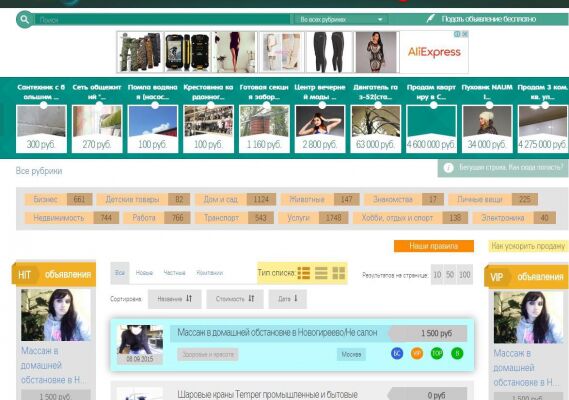
Task: Click 'Как ускорить продажу' button
Action: 528,246
